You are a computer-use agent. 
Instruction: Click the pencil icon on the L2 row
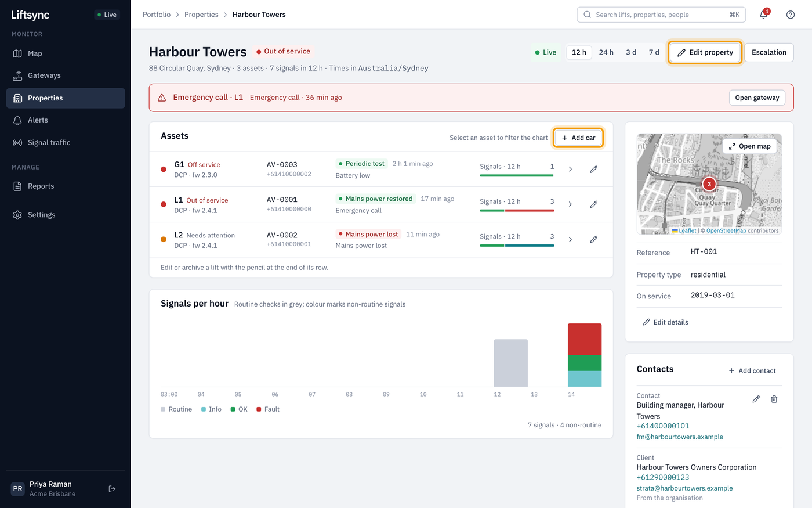pos(593,239)
